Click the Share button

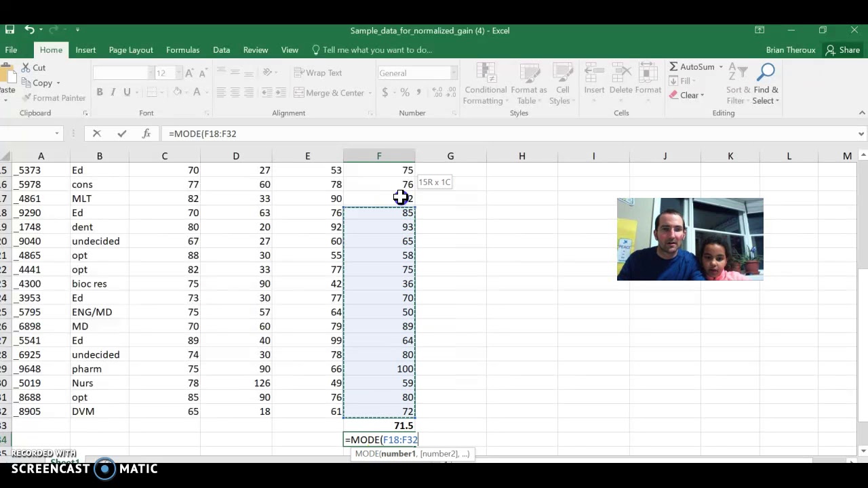(x=843, y=50)
